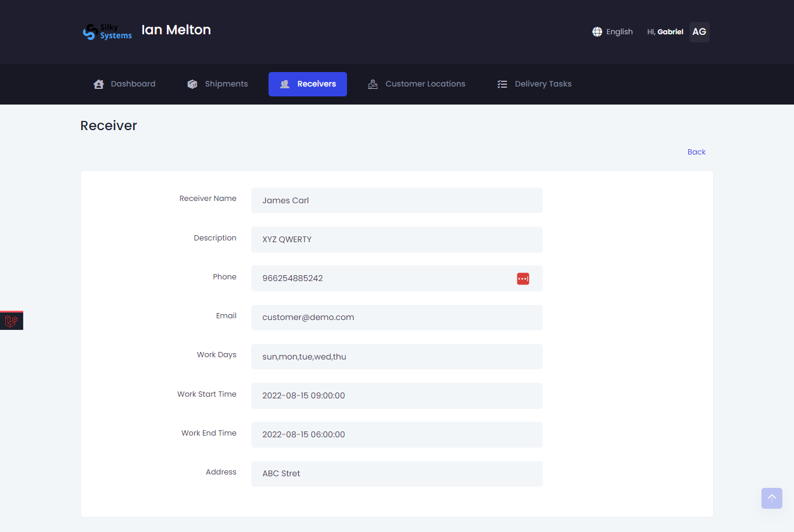Click the scroll-to-top arrow button
Image resolution: width=794 pixels, height=532 pixels.
(x=771, y=498)
